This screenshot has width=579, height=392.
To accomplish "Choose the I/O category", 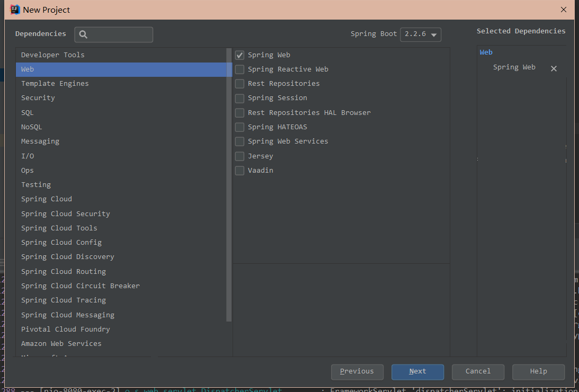I will pos(121,156).
